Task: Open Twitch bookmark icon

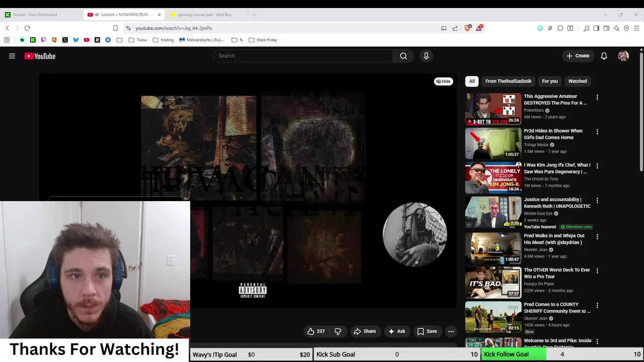Action: tap(43, 40)
